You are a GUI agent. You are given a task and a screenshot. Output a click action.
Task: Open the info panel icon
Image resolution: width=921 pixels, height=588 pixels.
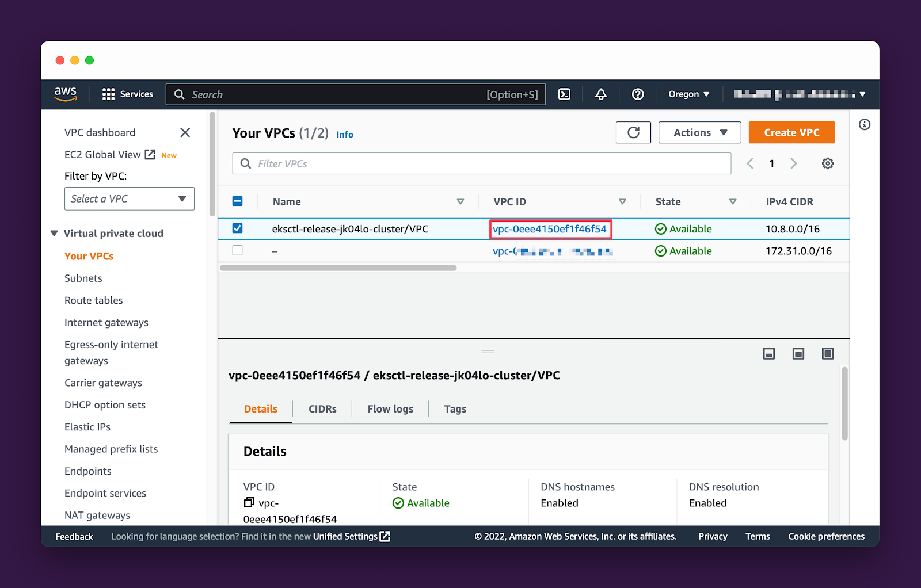point(865,124)
